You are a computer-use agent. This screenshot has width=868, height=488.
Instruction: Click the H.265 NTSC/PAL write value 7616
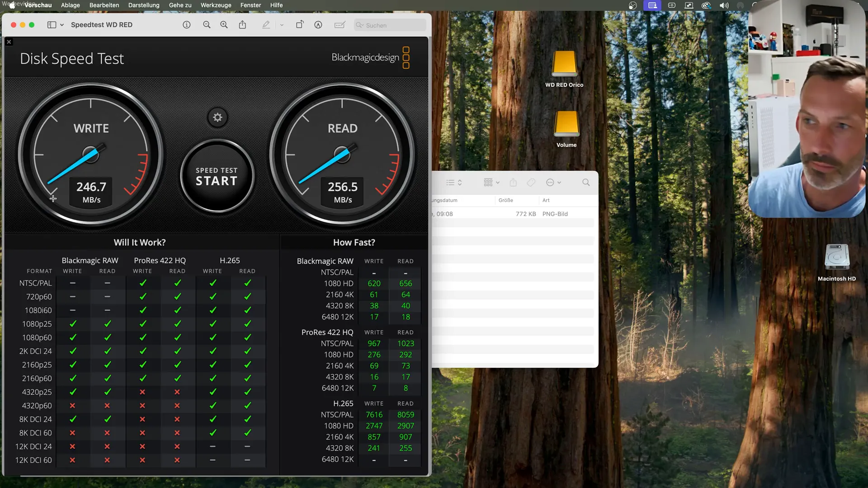click(x=374, y=415)
